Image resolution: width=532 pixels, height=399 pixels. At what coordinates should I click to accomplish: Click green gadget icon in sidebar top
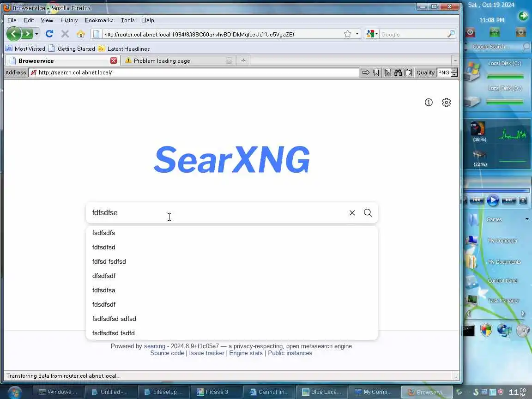pyautogui.click(x=495, y=33)
